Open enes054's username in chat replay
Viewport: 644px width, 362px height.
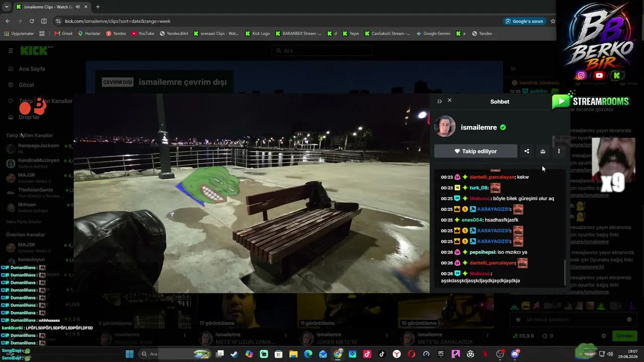click(x=471, y=220)
